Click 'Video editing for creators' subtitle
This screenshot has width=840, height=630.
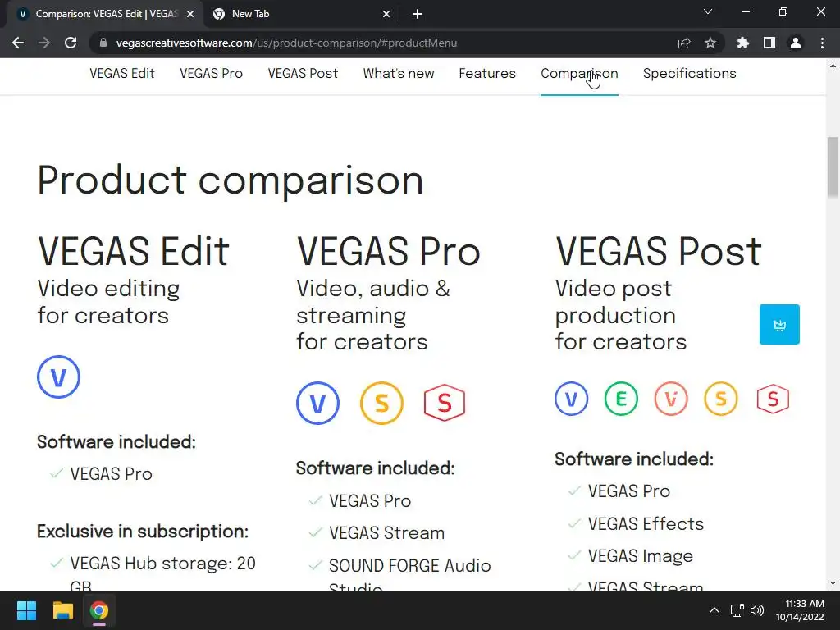108,302
